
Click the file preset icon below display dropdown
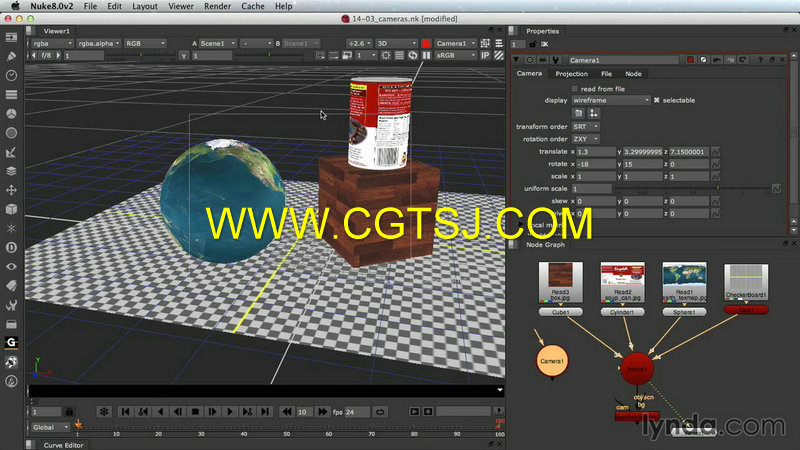(x=579, y=113)
